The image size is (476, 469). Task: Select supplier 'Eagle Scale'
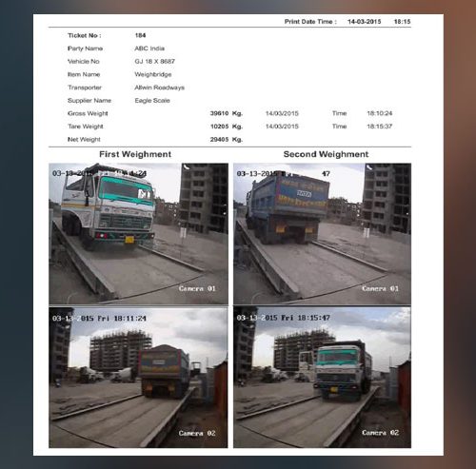(x=152, y=101)
